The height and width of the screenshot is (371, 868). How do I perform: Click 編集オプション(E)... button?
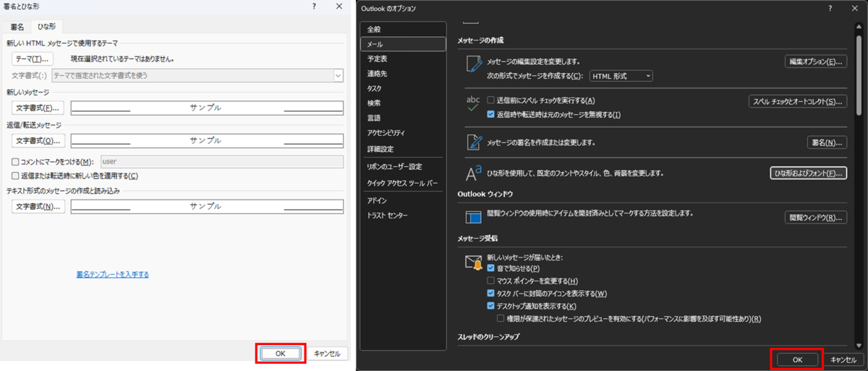click(816, 61)
